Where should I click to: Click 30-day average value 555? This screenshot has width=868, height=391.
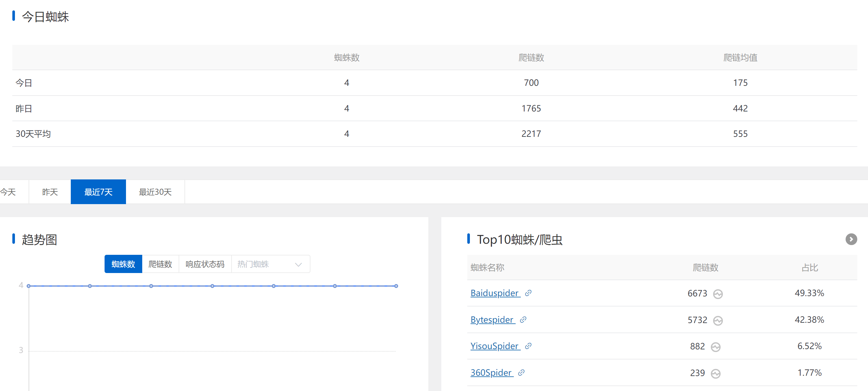740,134
